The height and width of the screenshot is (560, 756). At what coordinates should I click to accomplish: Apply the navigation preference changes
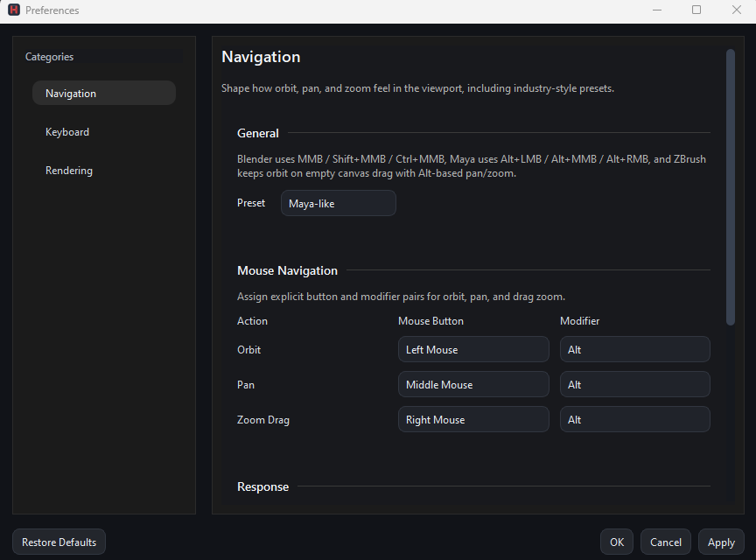point(720,542)
